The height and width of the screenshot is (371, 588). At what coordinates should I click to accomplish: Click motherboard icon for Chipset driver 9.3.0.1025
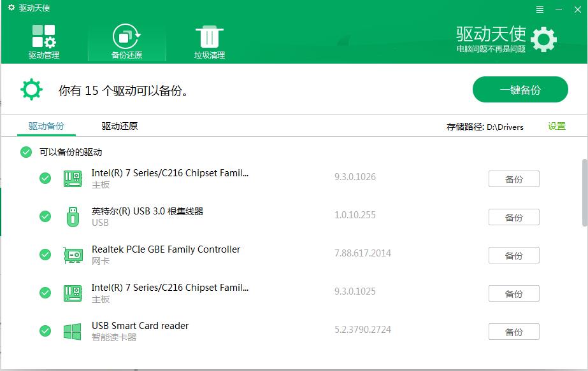click(x=73, y=293)
